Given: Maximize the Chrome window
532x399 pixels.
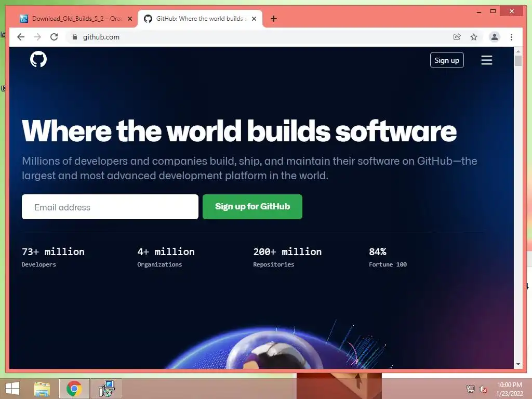Looking at the screenshot, I should 493,11.
